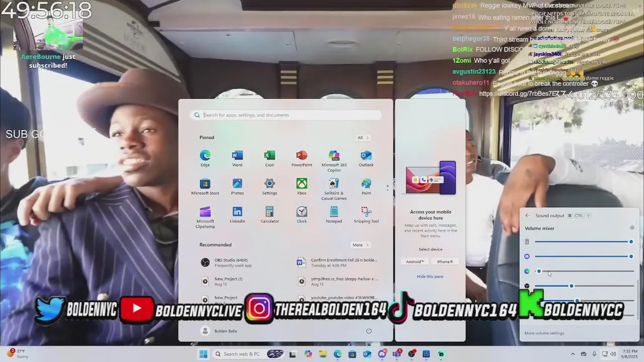Click the power button in Start menu
644x362 pixels.
click(x=369, y=331)
